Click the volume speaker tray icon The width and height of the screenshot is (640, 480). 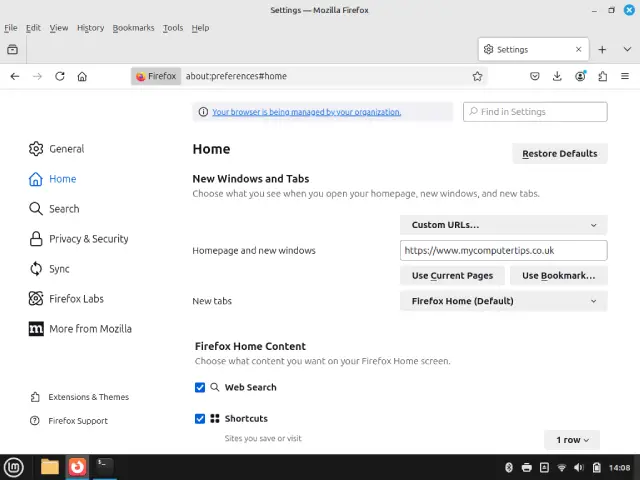[x=579, y=467]
